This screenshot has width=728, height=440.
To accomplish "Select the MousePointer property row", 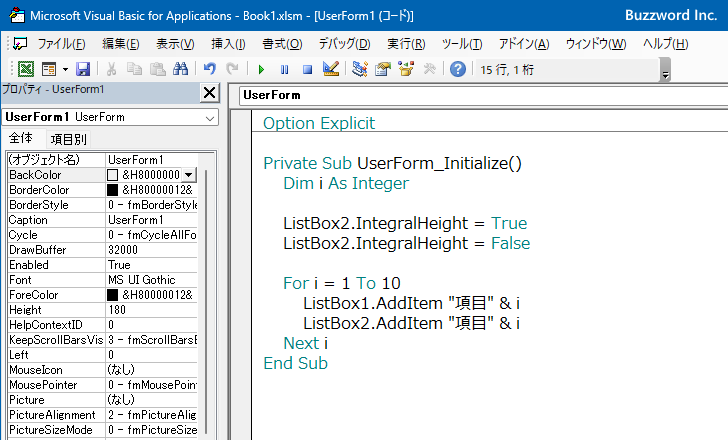I will (x=103, y=385).
